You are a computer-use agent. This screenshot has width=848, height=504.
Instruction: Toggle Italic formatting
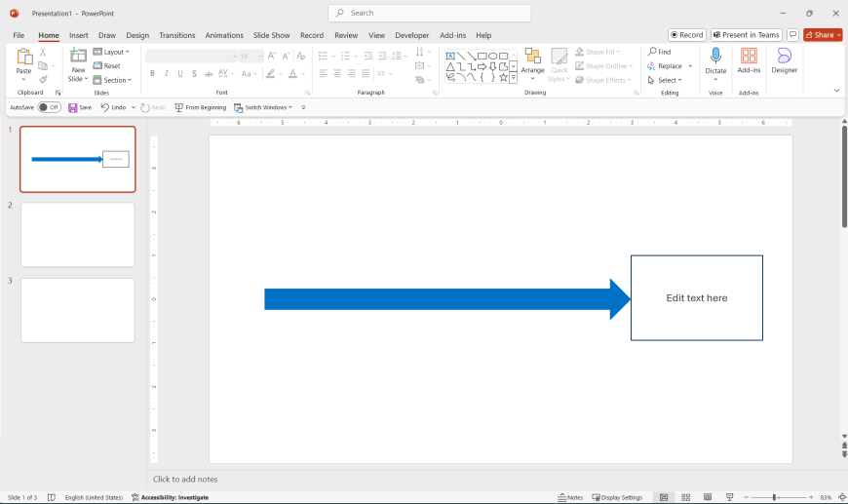tap(166, 73)
